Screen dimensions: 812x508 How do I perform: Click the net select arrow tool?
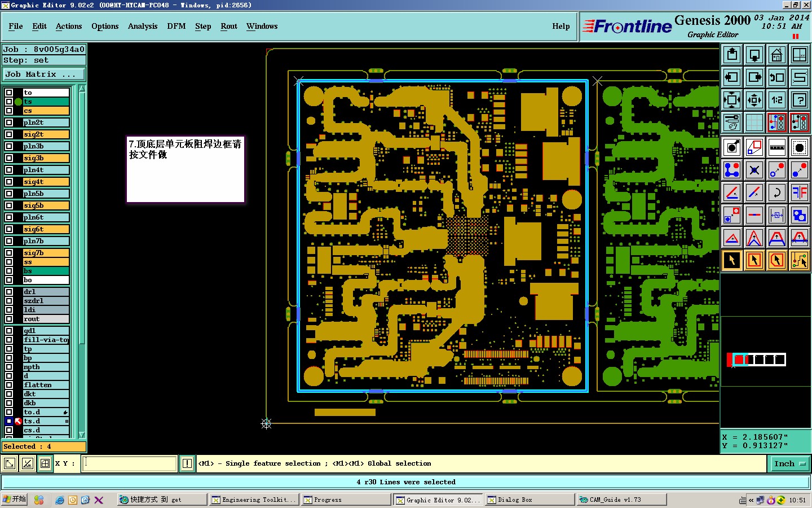pos(800,260)
